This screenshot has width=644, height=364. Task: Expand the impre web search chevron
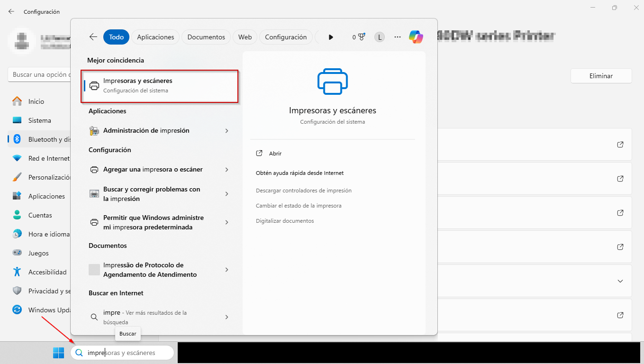point(227,317)
